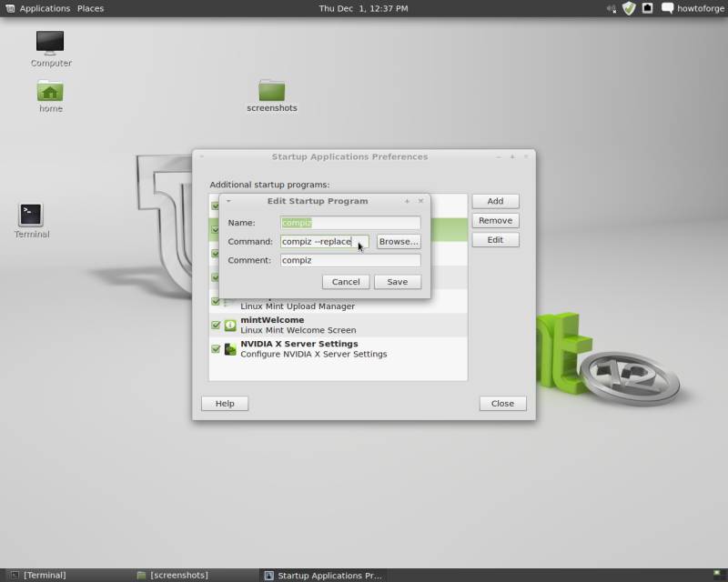Open the Places menu

click(x=90, y=8)
